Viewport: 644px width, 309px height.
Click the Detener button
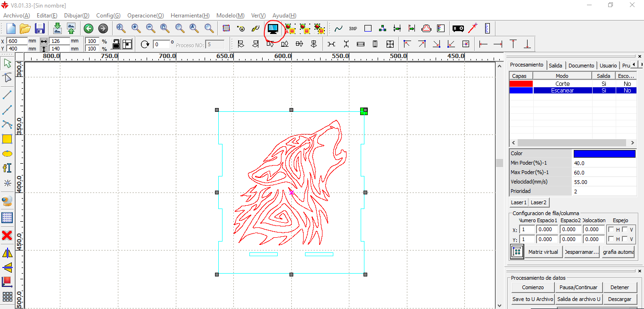(x=619, y=287)
